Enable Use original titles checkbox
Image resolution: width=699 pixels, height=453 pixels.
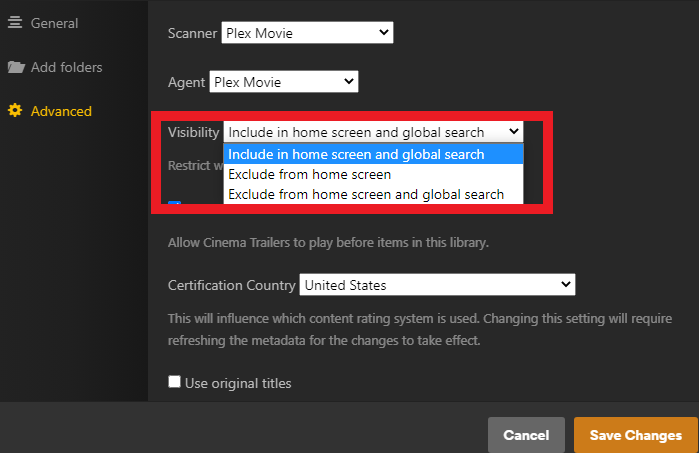click(x=175, y=382)
